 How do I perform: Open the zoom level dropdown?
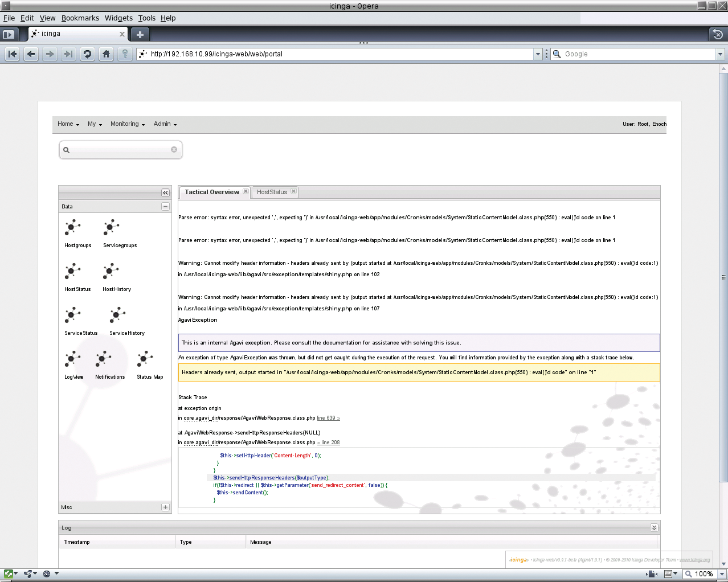point(722,574)
